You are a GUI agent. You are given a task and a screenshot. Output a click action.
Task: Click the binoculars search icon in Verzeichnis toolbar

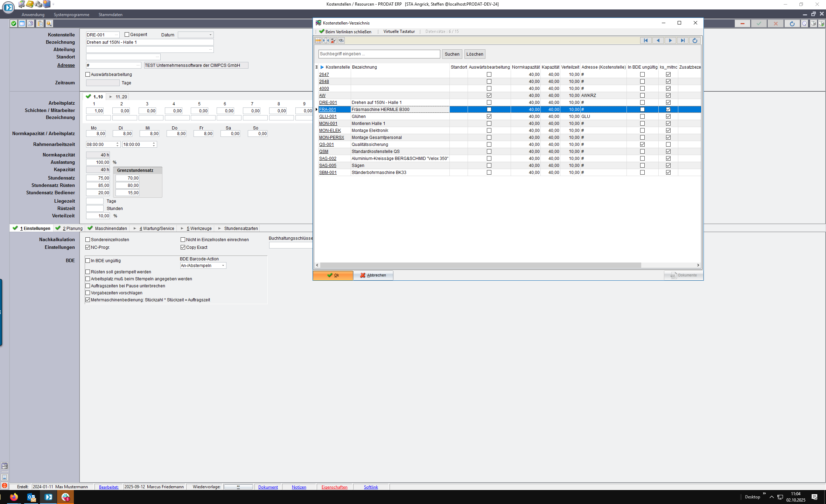click(341, 41)
